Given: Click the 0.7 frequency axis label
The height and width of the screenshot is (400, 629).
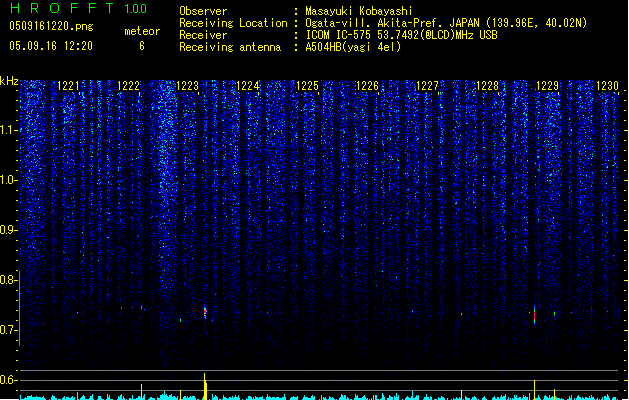Looking at the screenshot, I should coord(9,331).
